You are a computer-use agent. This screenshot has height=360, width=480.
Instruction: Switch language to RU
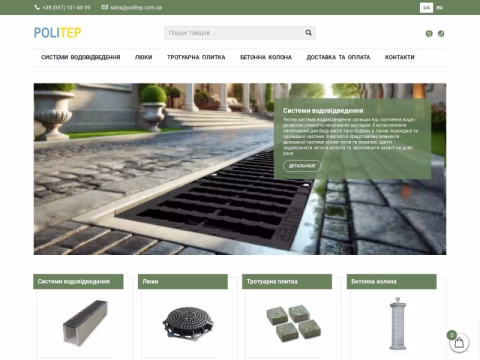click(x=440, y=7)
